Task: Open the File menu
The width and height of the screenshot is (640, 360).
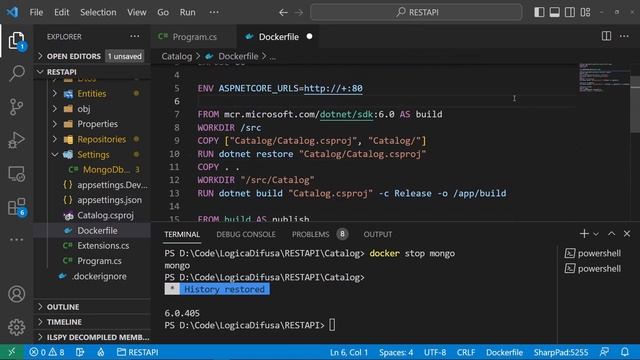Action: (x=36, y=12)
